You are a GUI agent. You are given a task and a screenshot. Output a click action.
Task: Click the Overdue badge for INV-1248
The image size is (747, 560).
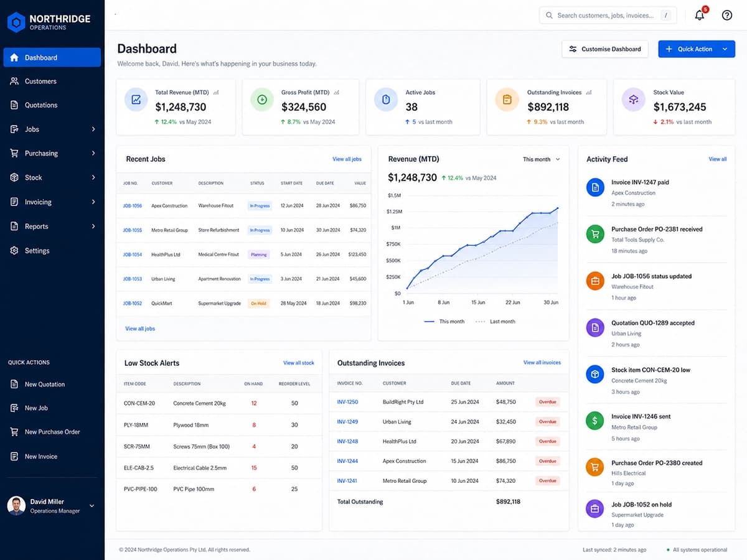[x=548, y=441]
